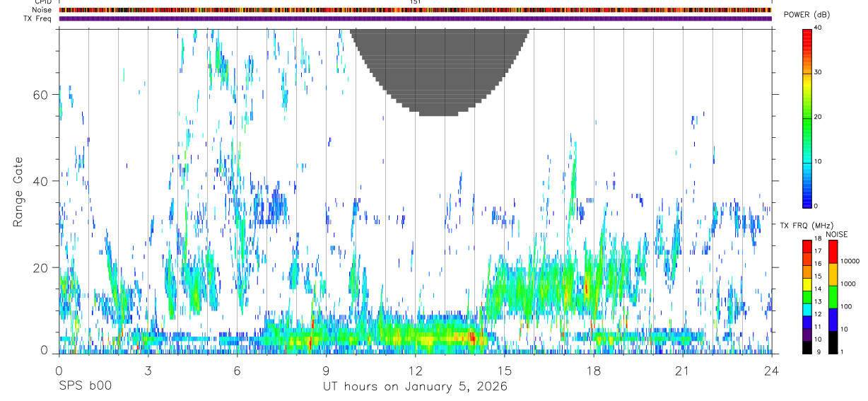This screenshot has width=868, height=401.
Task: Click the 40 tick on POWER scale
Action: [819, 28]
